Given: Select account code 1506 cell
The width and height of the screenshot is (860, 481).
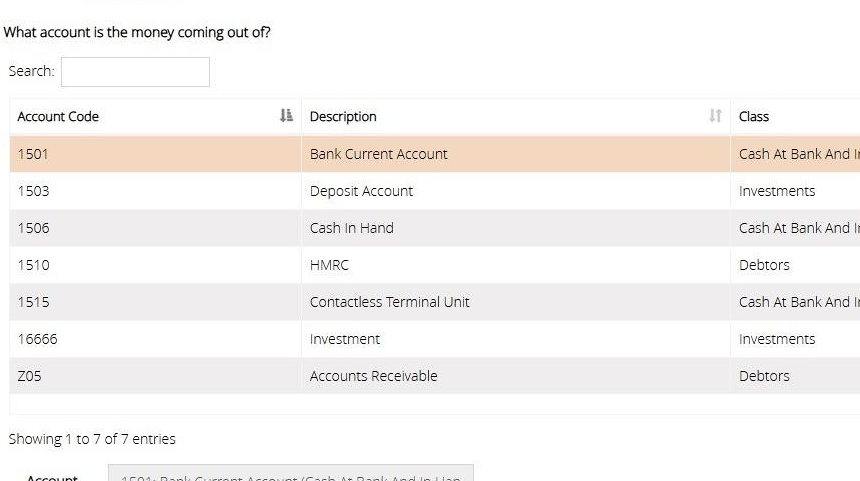Looking at the screenshot, I should (33, 228).
